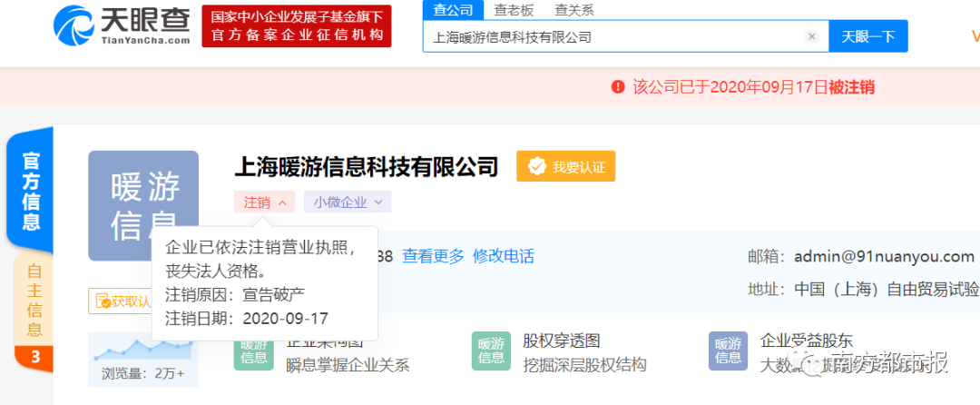Click the 暖游信息 company logo tile
Image resolution: width=980 pixels, height=405 pixels.
[143, 205]
